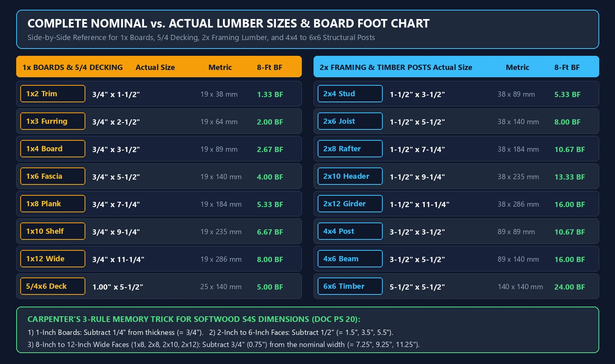The height and width of the screenshot is (364, 615).
Task: Click the chart title heading
Action: click(228, 23)
